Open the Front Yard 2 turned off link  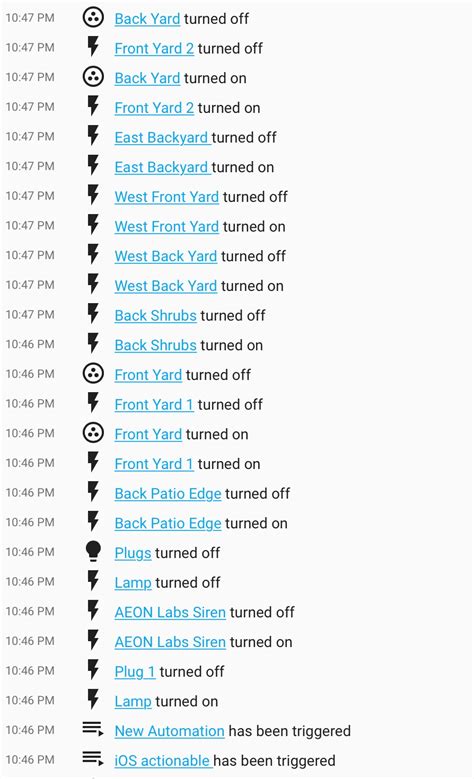pos(154,48)
